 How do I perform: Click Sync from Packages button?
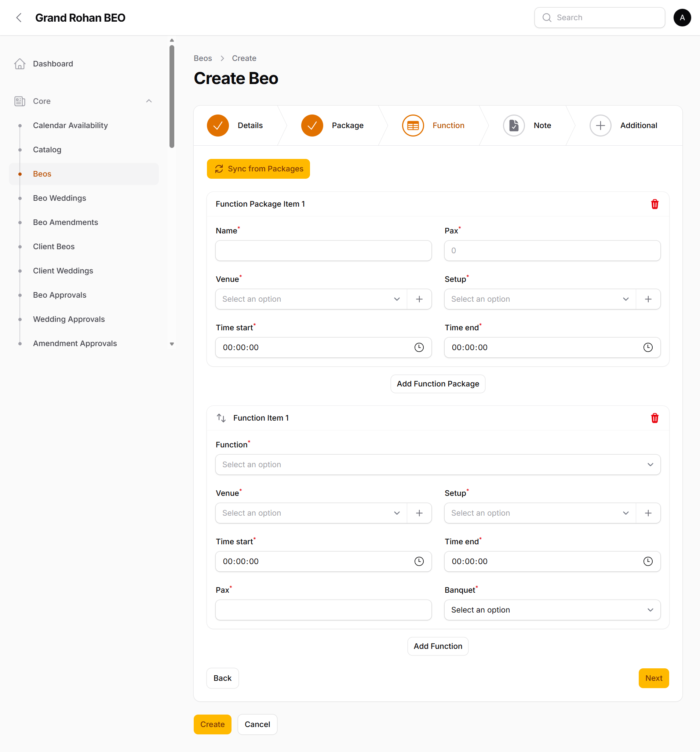pos(258,169)
